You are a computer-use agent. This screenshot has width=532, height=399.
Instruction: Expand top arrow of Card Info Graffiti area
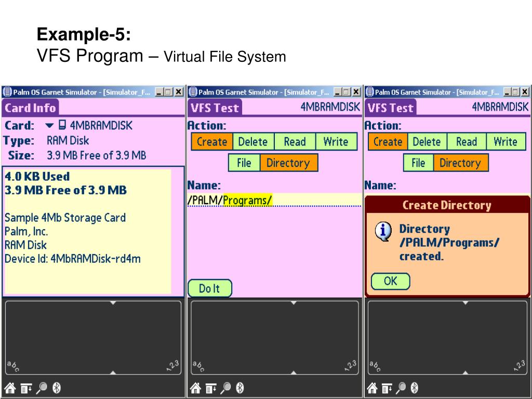(113, 303)
